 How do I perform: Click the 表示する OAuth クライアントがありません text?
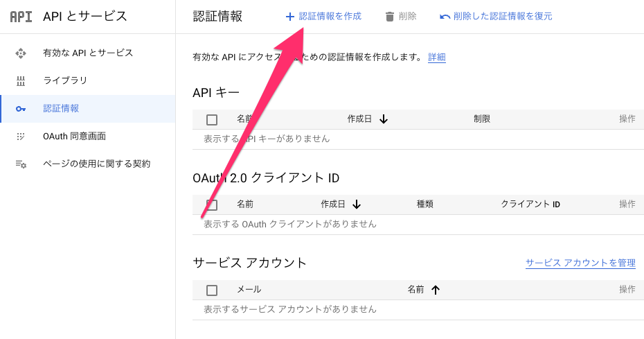pyautogui.click(x=290, y=224)
